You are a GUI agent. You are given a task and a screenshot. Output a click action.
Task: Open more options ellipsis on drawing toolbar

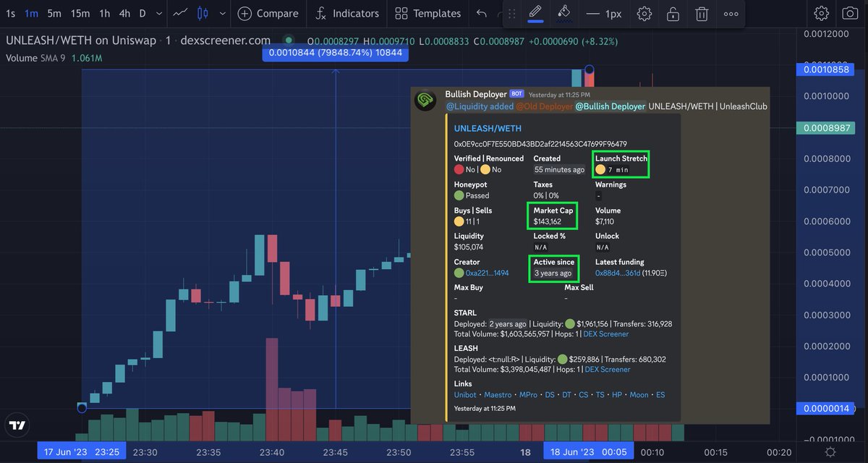pyautogui.click(x=731, y=13)
